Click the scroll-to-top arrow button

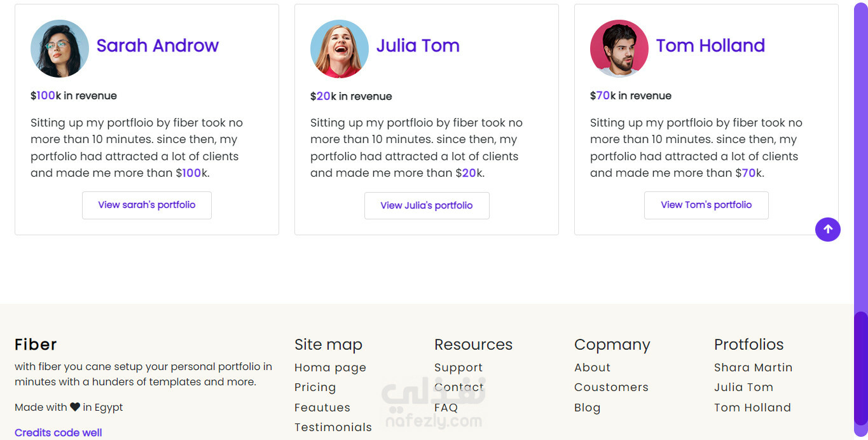pyautogui.click(x=827, y=230)
